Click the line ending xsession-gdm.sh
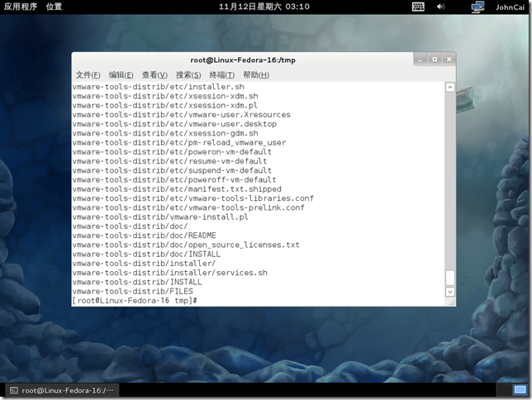 tap(165, 133)
